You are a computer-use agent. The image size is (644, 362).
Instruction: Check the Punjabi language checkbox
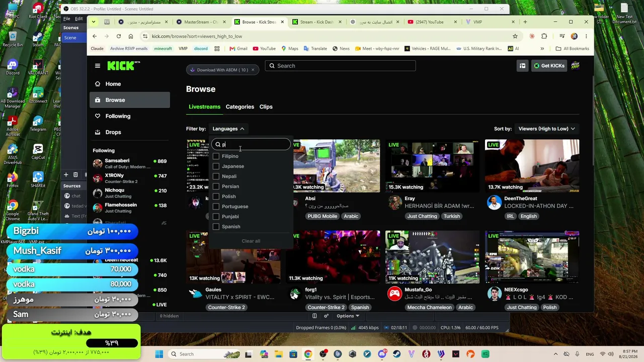[x=216, y=217]
